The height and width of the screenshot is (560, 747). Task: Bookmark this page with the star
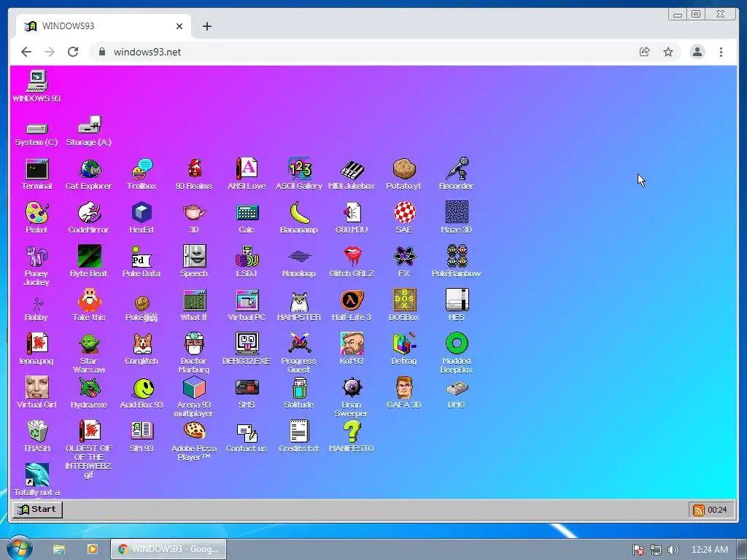click(668, 52)
